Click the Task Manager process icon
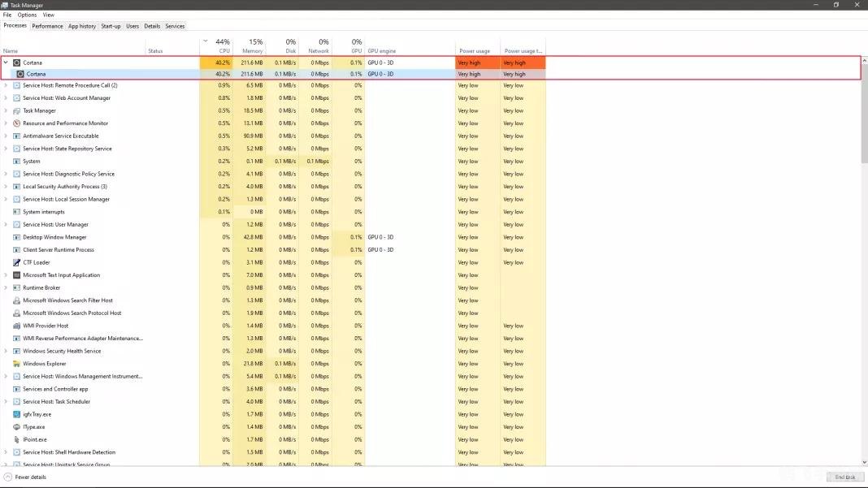 [16, 110]
